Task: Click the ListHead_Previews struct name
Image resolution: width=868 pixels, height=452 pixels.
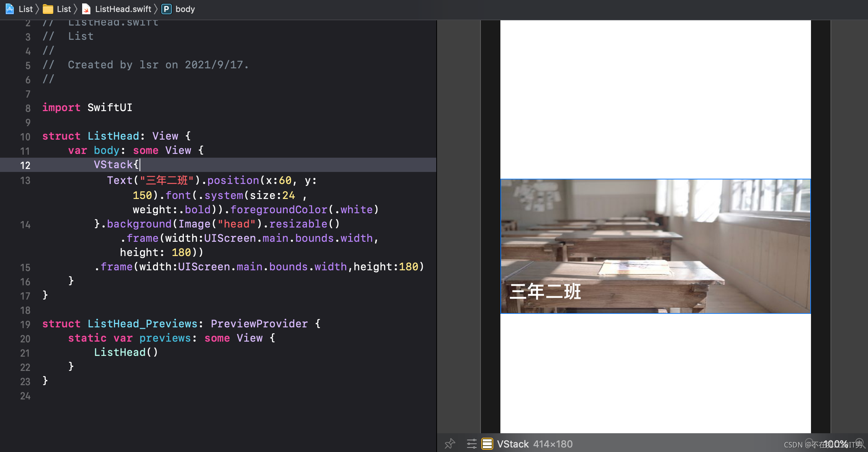Action: (142, 324)
